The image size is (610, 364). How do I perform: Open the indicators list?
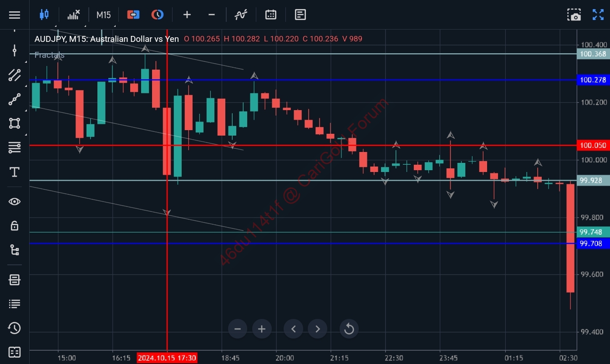pyautogui.click(x=74, y=15)
